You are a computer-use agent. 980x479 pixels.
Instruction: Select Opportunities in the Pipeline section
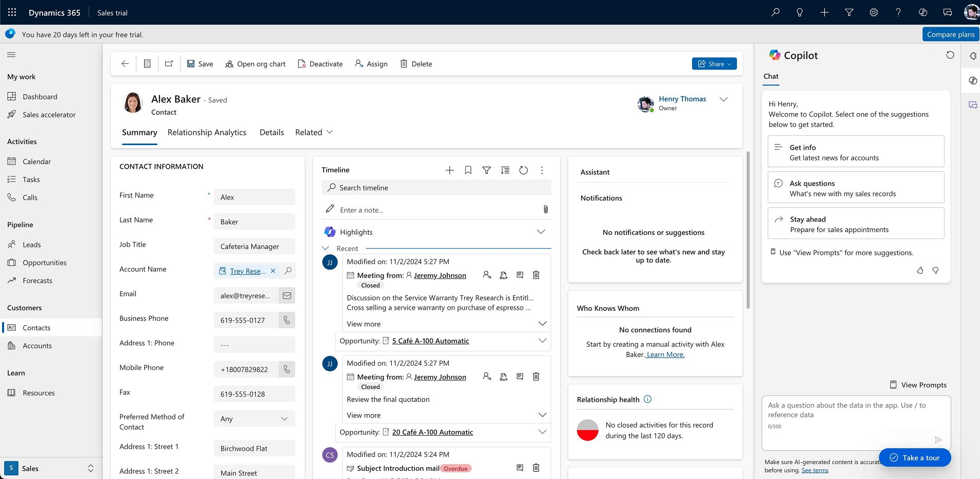(43, 262)
